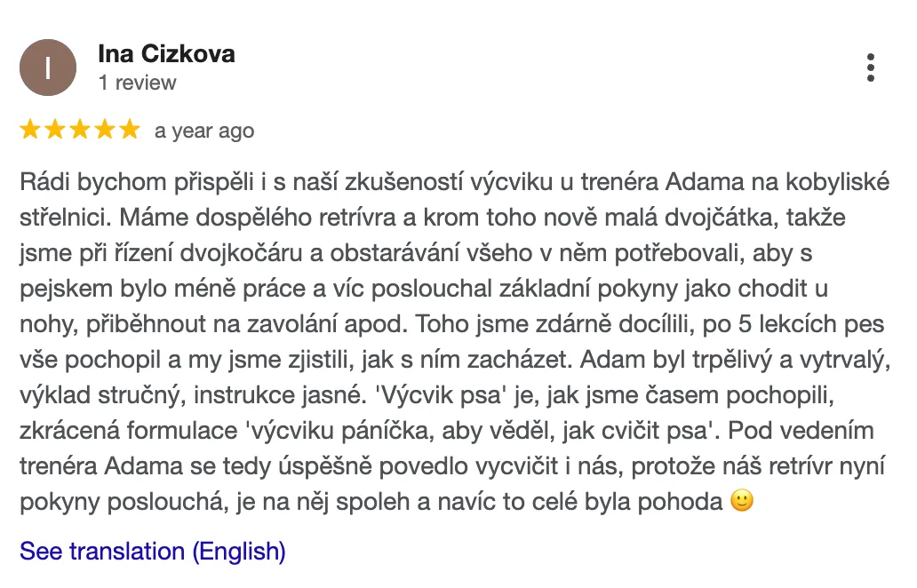Screen dimensions: 917x588
Task: Click the smiley emoji at the review's end
Action: (x=740, y=499)
